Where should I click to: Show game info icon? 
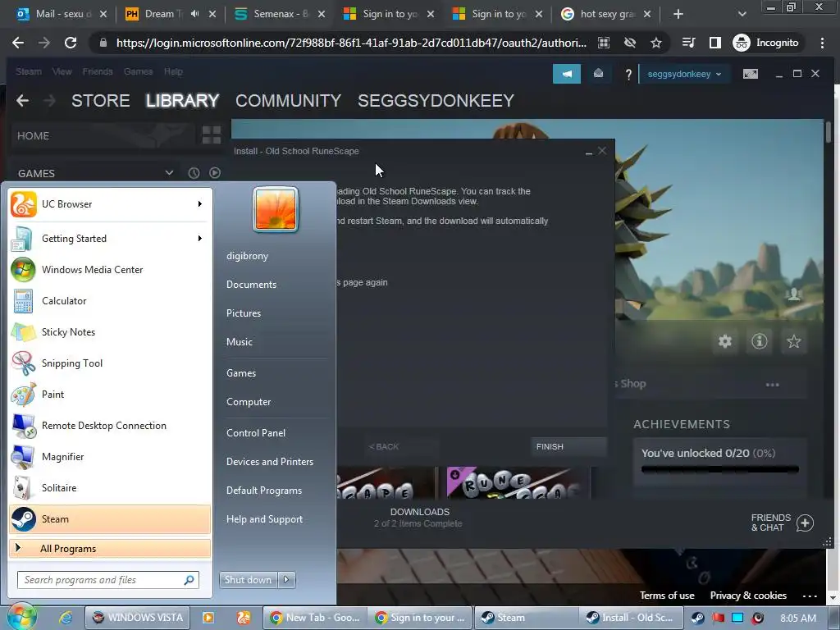pos(759,341)
